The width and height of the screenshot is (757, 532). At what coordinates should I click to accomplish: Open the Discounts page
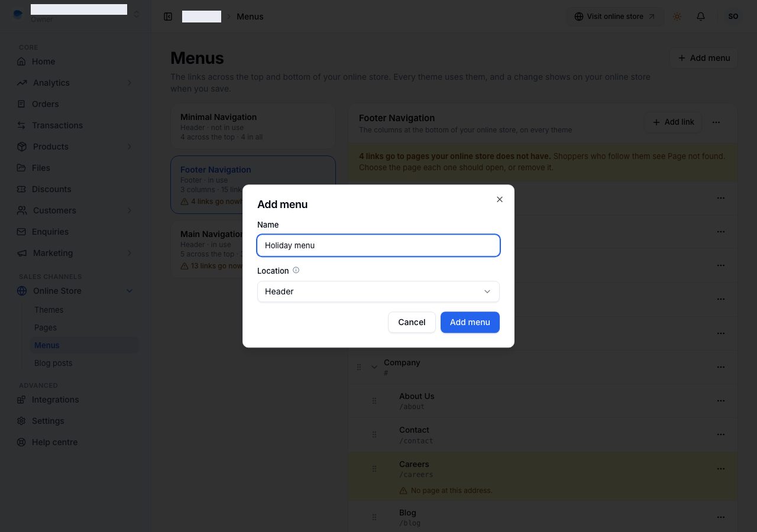pos(76,189)
